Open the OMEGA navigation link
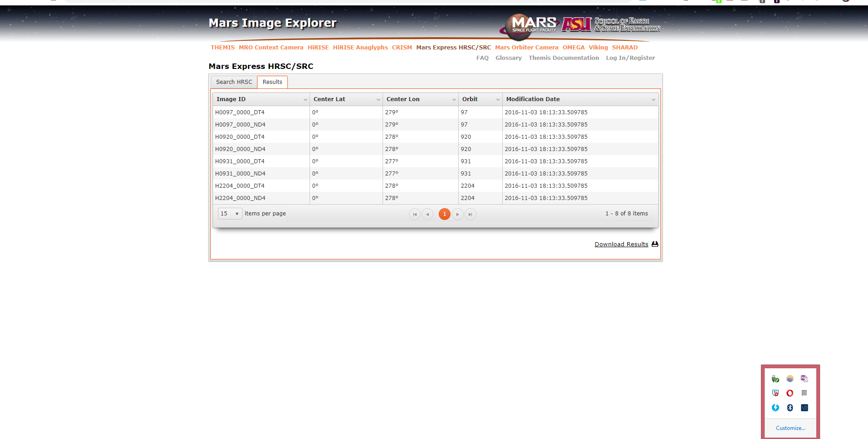This screenshot has width=868, height=439. 574,48
